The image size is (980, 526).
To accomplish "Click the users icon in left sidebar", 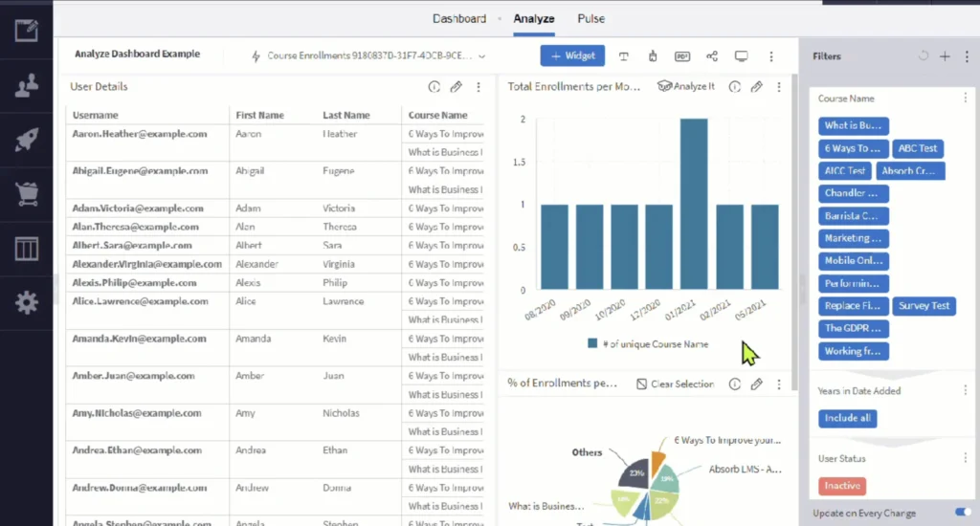I will (x=26, y=86).
